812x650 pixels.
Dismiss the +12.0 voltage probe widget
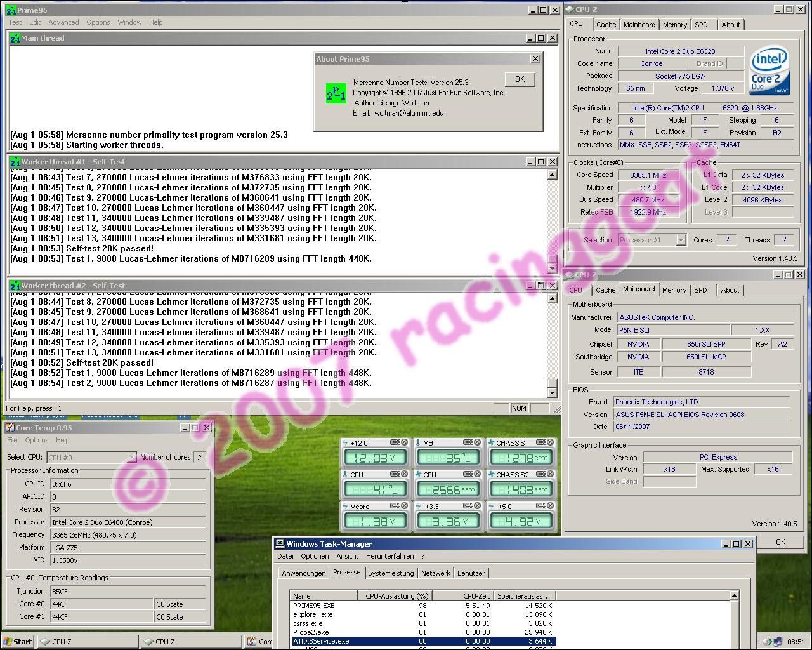point(405,442)
